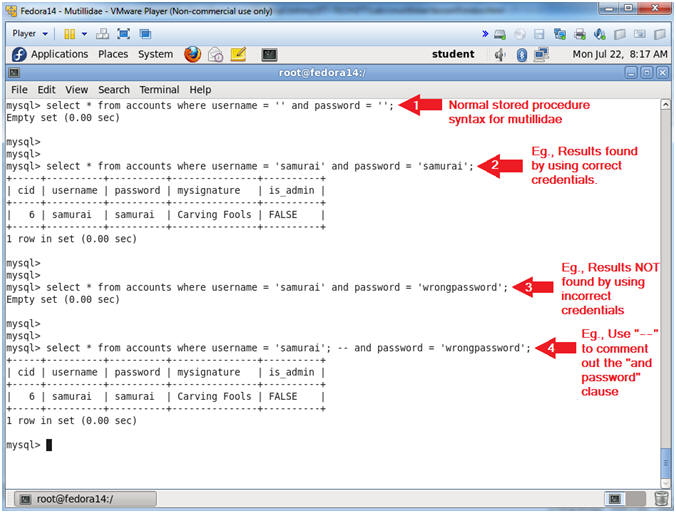Click the floppy drive device icon

coord(539,34)
